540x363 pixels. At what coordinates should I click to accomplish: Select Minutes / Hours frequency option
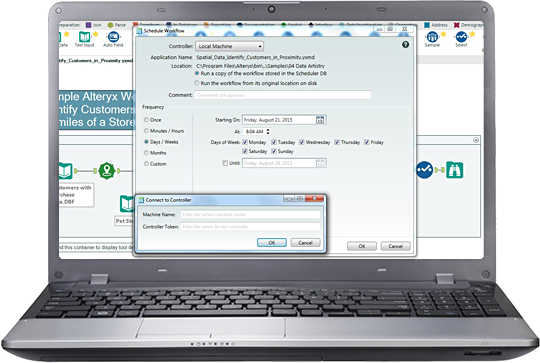[x=146, y=131]
